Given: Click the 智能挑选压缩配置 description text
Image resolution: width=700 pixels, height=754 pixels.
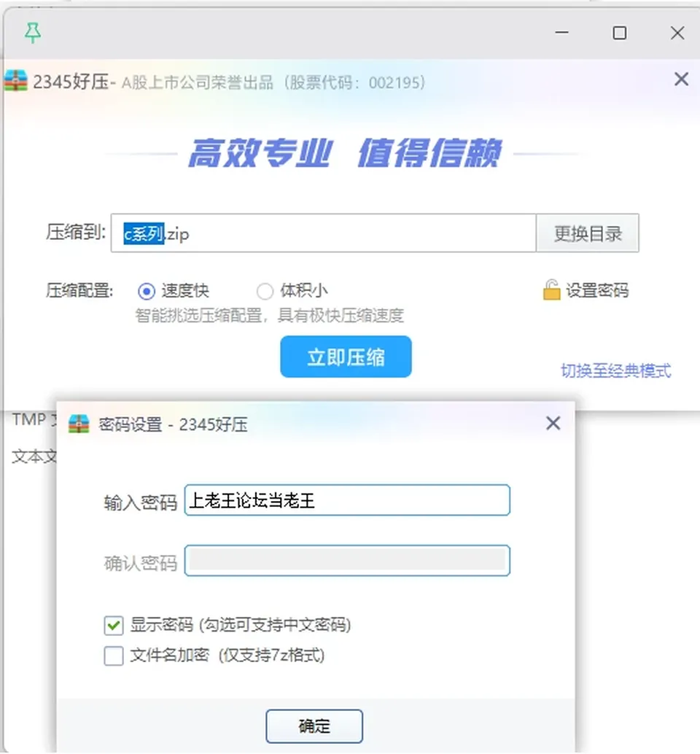Looking at the screenshot, I should 269,316.
